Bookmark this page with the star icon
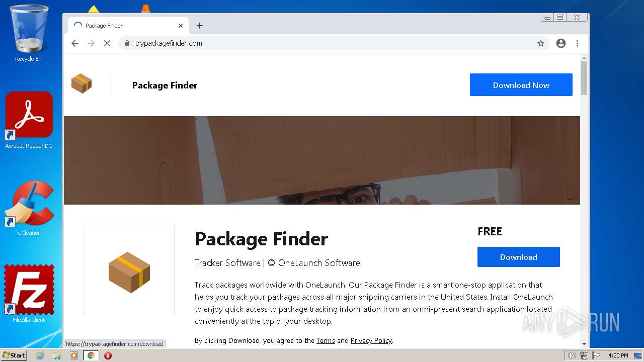Viewport: 644px width, 362px height. 541,43
